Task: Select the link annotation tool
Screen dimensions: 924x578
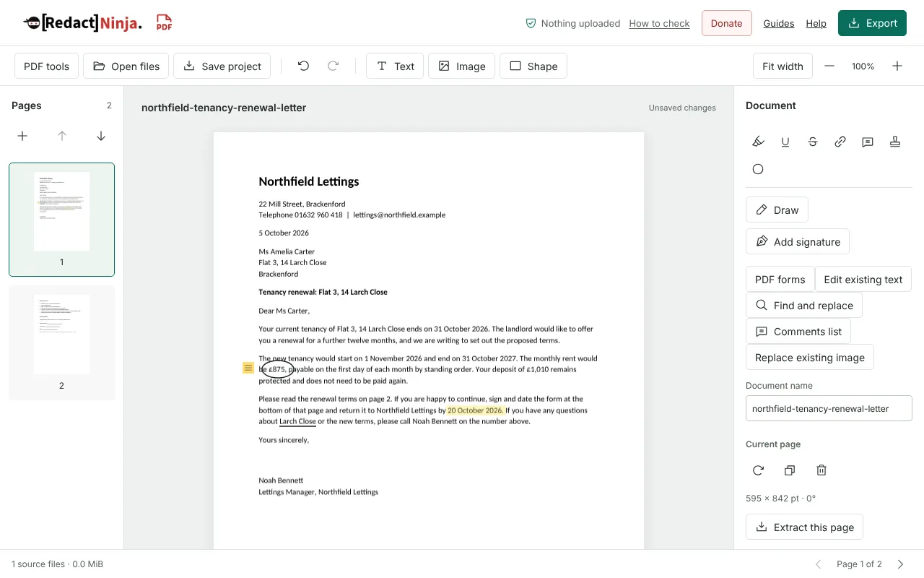Action: click(840, 142)
